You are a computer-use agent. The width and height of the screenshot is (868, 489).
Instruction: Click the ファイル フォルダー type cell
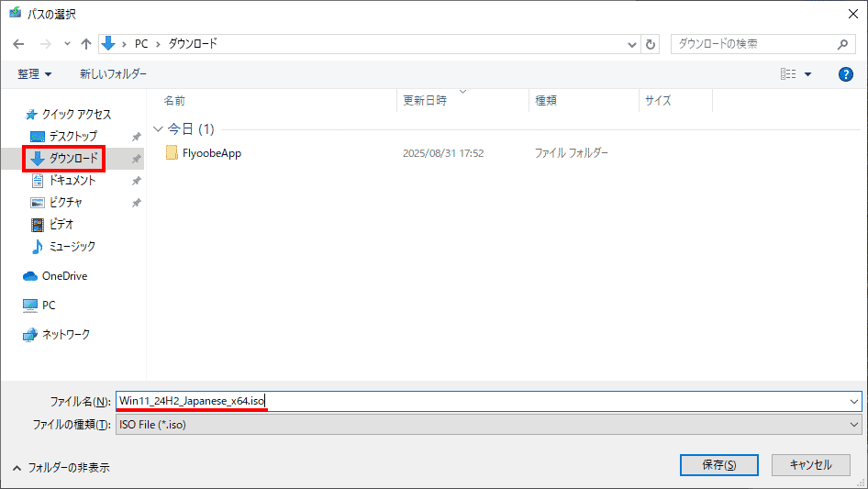(x=571, y=153)
